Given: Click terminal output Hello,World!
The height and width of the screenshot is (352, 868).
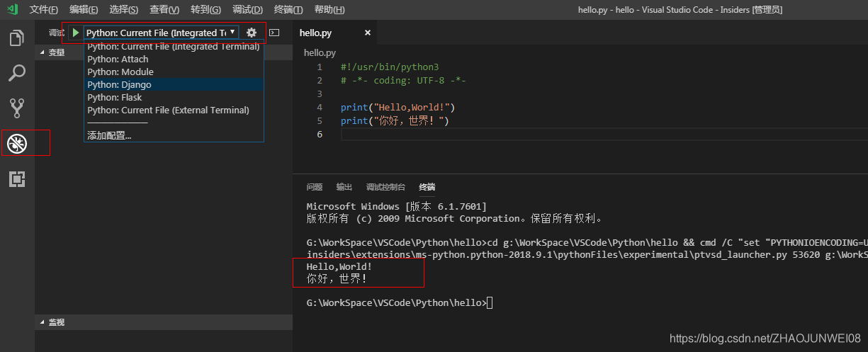Looking at the screenshot, I should 339,266.
